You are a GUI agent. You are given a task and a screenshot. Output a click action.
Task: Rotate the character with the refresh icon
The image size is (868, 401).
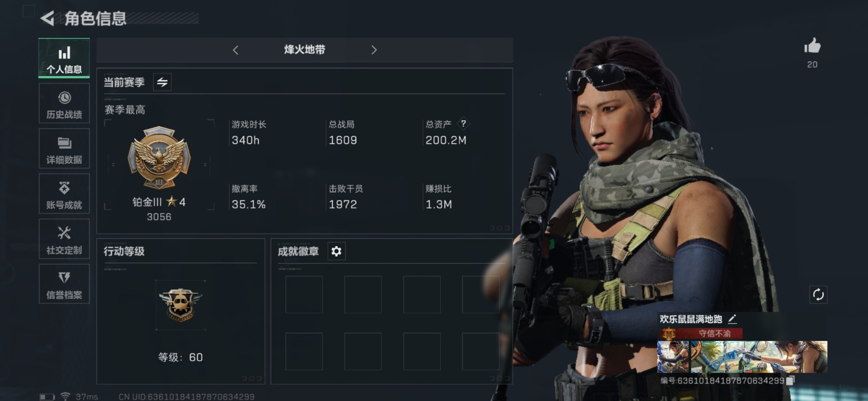[x=818, y=295]
